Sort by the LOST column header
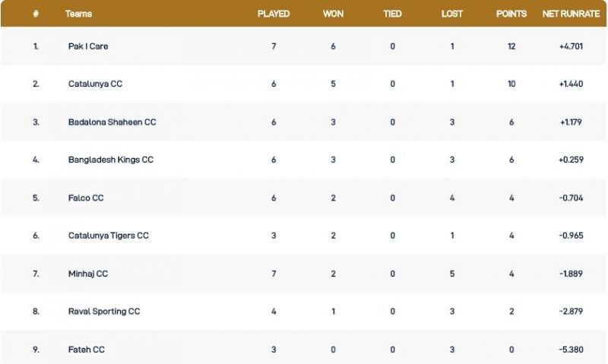 coord(452,14)
